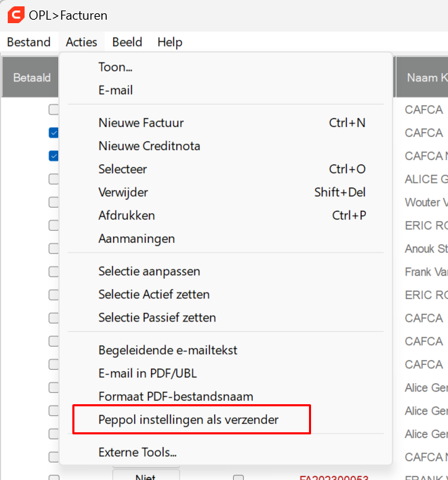The height and width of the screenshot is (480, 448).
Task: Choose Selecteer in the menu
Action: [225, 169]
